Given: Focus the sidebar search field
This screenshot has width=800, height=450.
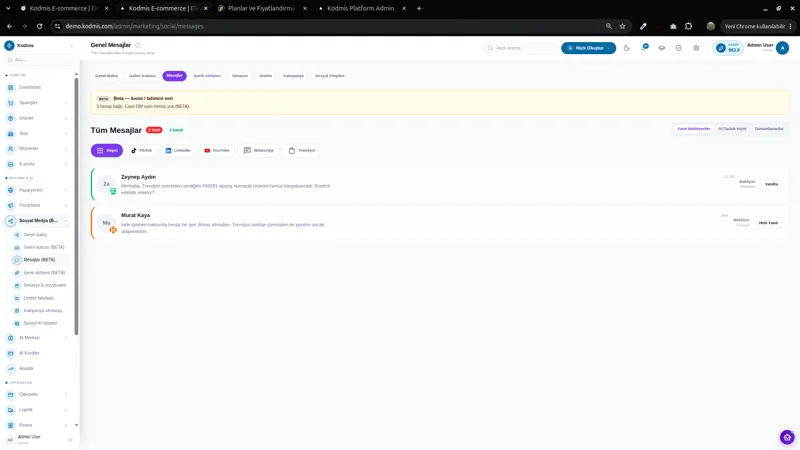Looking at the screenshot, I should pos(39,60).
